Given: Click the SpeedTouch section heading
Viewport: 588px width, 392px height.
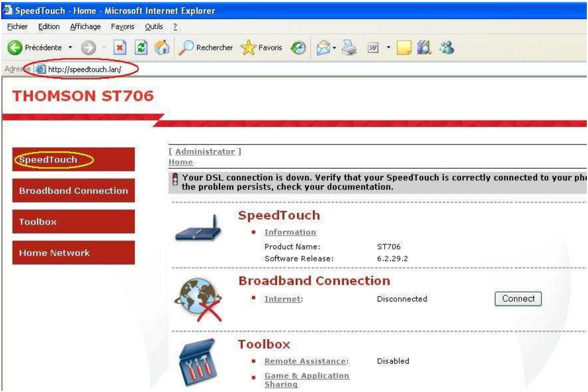Looking at the screenshot, I should click(279, 216).
